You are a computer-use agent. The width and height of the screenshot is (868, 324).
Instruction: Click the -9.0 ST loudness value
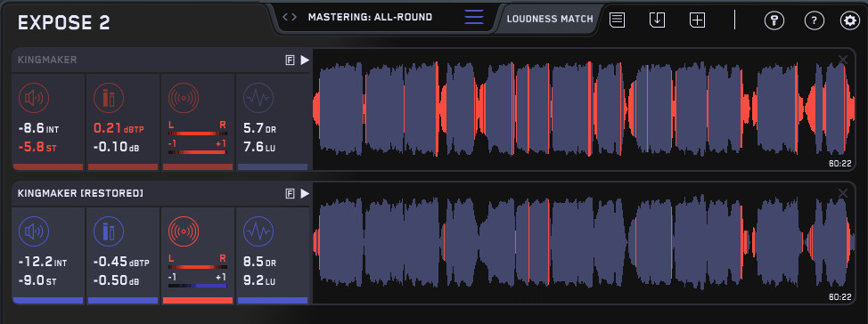click(37, 281)
